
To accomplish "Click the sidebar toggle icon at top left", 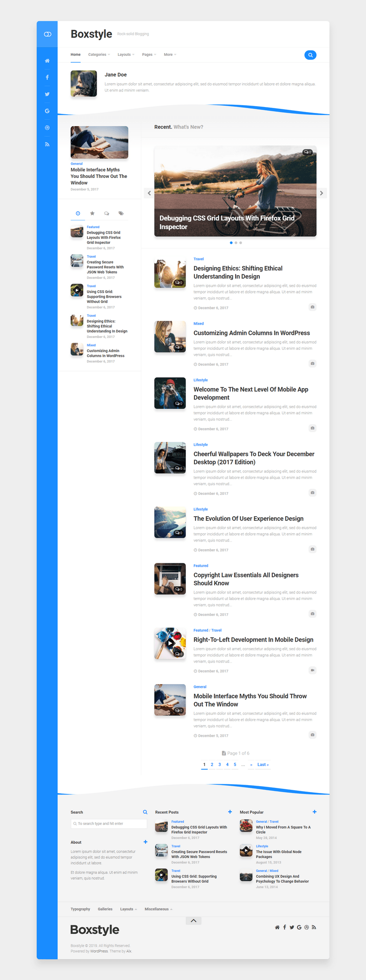I will (47, 34).
